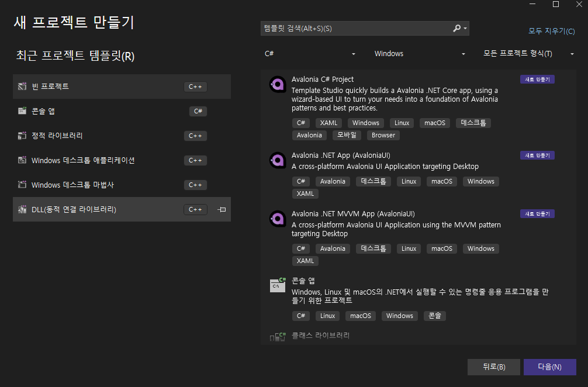Viewport: 588px width, 387px height.
Task: Open the Windows platform filter dropdown
Action: click(420, 54)
